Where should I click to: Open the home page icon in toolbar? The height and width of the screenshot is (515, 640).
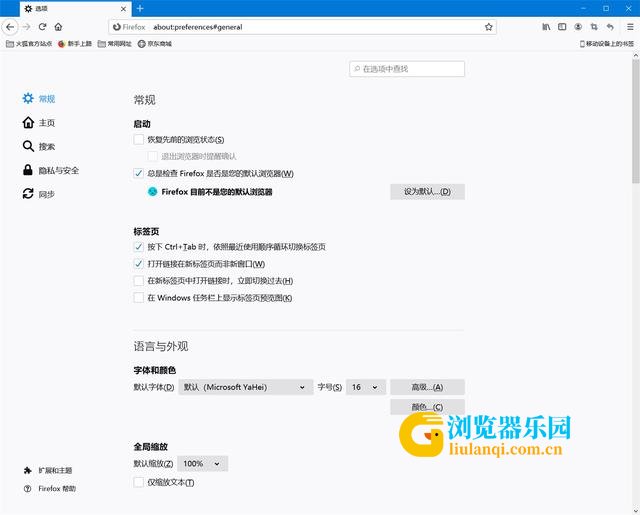tap(58, 27)
